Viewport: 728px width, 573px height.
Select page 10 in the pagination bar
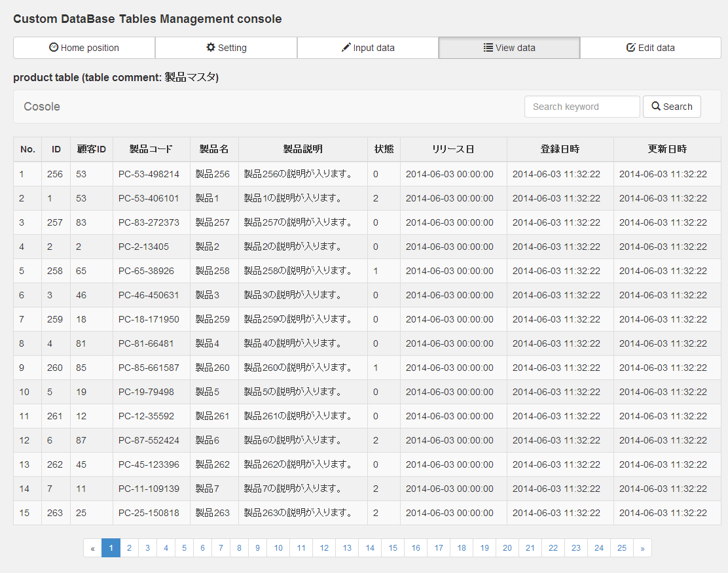coord(278,547)
